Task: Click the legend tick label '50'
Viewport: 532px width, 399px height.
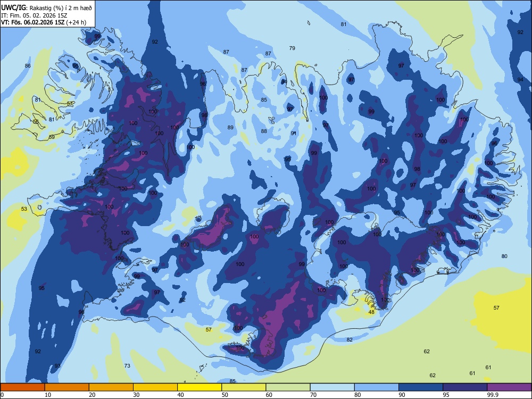Action: tap(225, 395)
